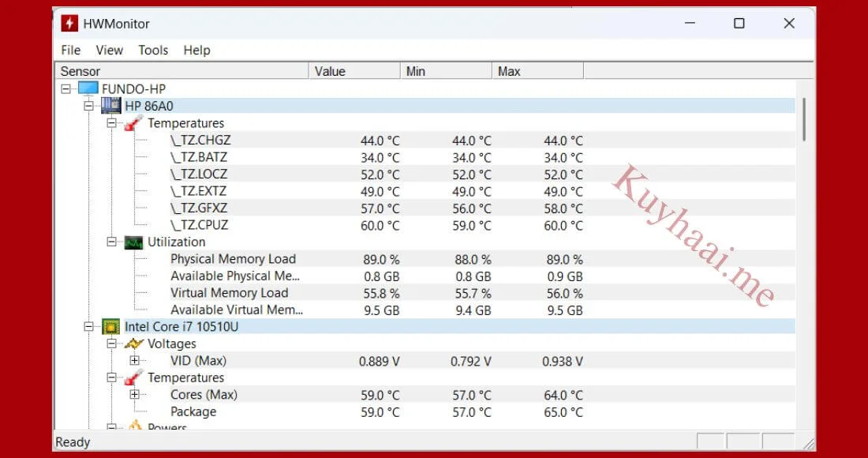Minimize the HWMonitor window
This screenshot has width=868, height=458.
(x=690, y=23)
